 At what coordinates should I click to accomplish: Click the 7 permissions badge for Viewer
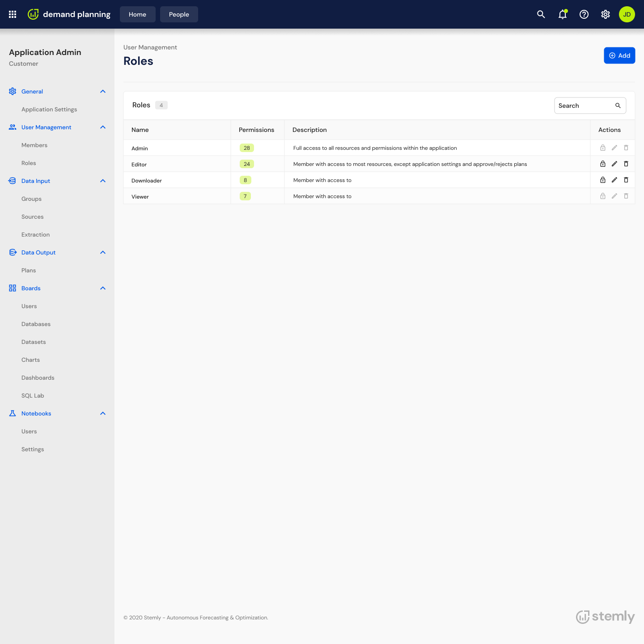(246, 196)
